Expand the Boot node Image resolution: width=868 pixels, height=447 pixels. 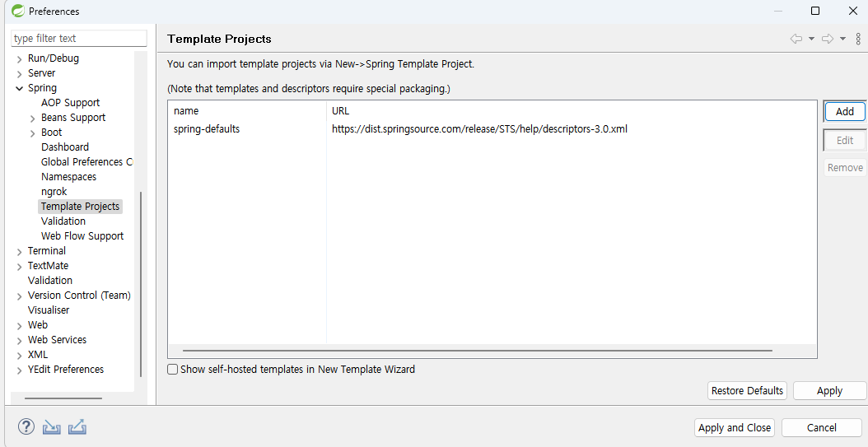coord(33,133)
